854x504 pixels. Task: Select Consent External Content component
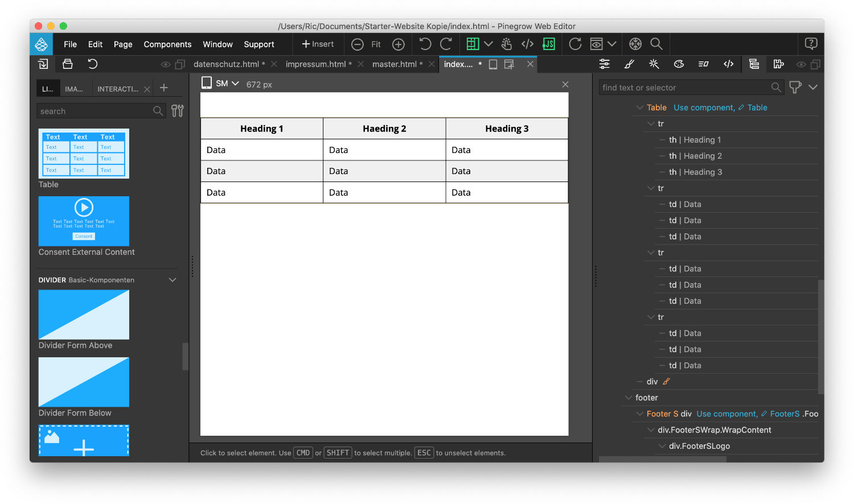tap(84, 221)
